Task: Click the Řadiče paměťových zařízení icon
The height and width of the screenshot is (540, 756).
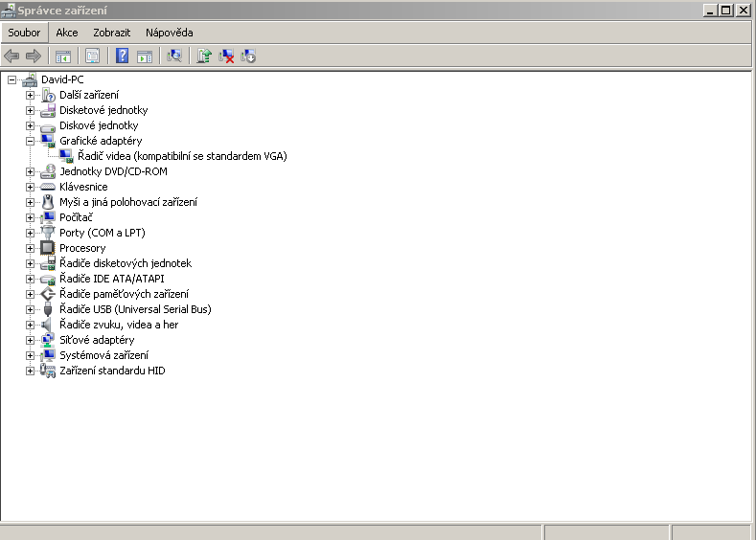Action: [48, 294]
